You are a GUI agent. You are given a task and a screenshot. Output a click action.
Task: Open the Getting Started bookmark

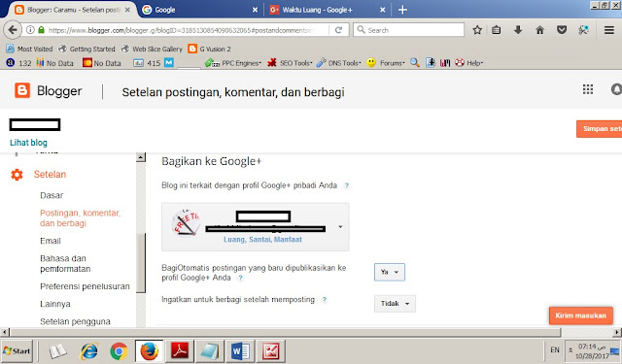point(86,49)
